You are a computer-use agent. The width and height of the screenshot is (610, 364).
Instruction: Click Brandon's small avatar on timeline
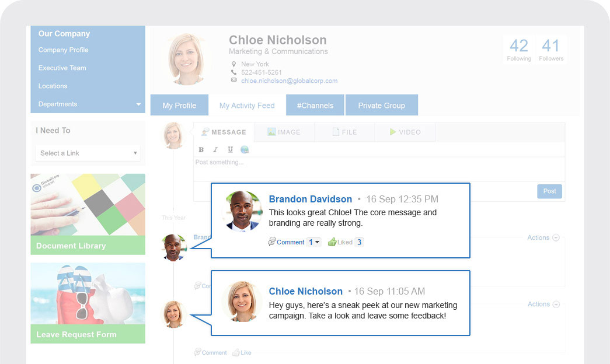point(173,247)
